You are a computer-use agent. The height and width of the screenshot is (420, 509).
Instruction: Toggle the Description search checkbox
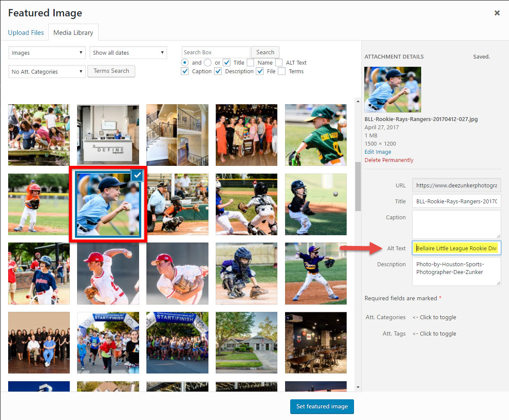click(x=218, y=71)
